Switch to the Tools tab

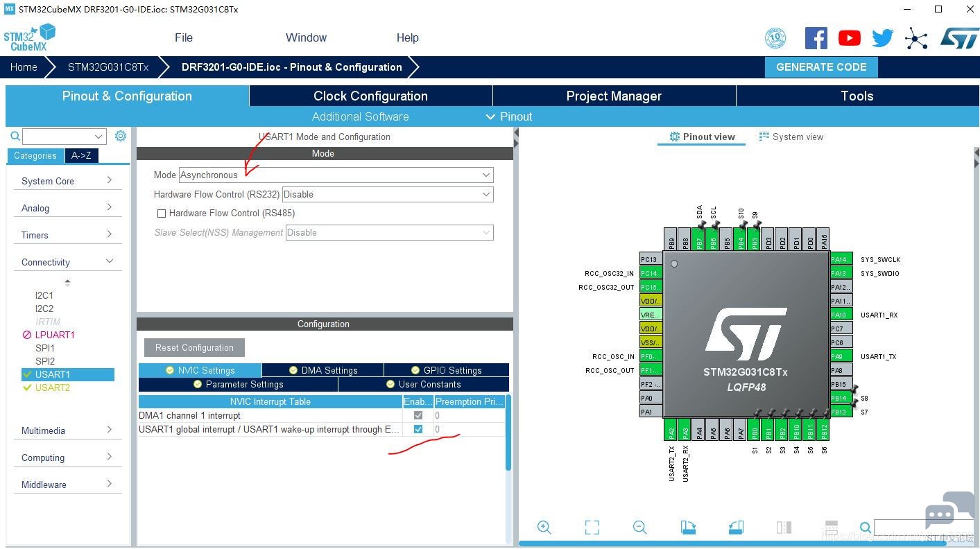(x=857, y=96)
